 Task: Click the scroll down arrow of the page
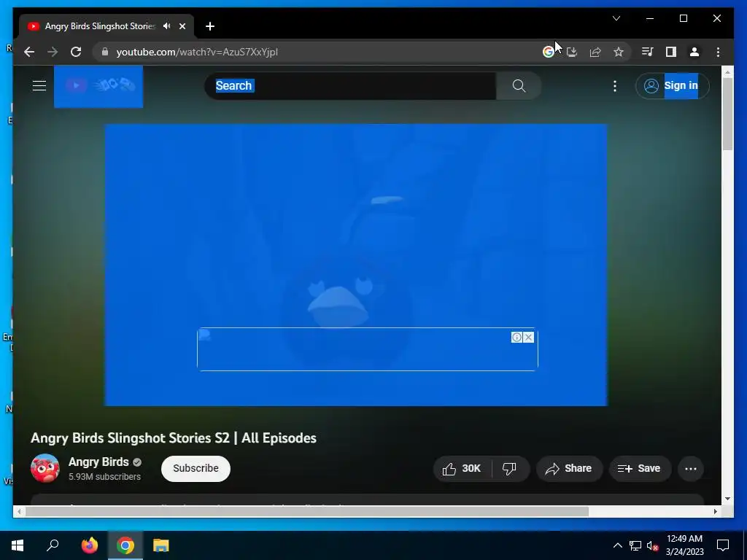coord(727,499)
